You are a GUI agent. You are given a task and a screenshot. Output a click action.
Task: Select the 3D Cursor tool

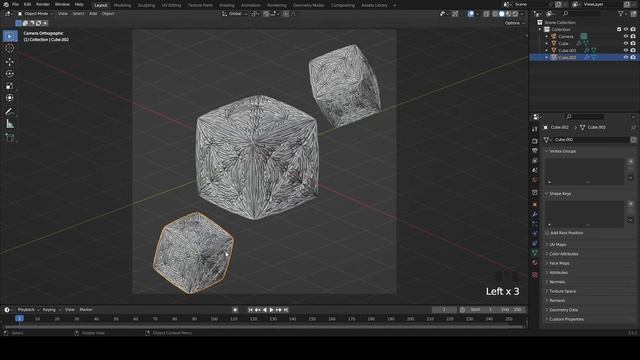[x=10, y=48]
